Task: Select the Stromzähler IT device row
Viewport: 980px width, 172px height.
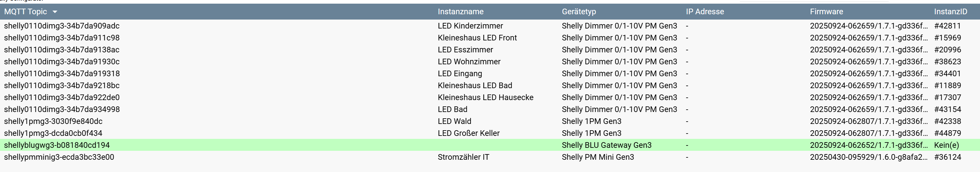Action: pos(464,157)
